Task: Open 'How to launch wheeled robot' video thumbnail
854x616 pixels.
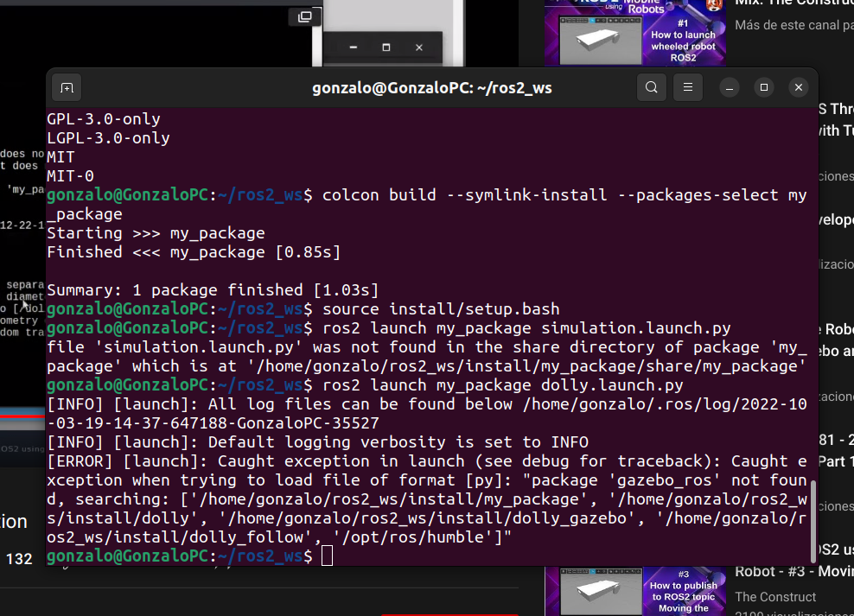Action: point(635,33)
